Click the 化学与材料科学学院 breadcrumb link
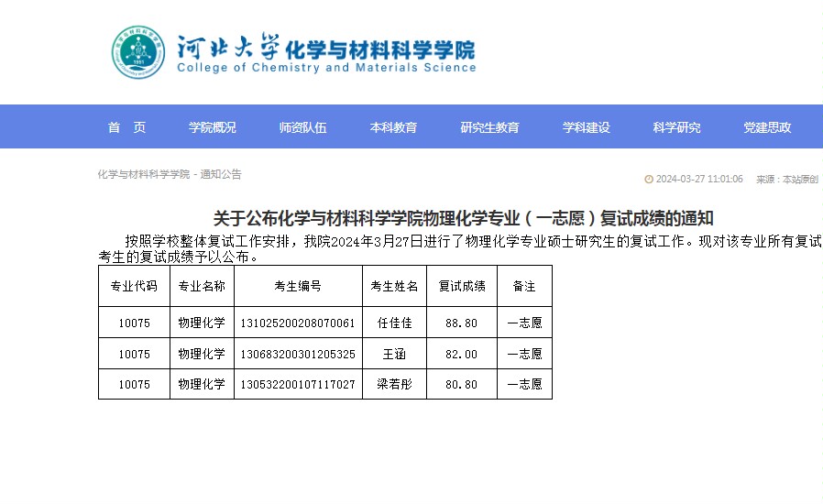Screen dimensions: 823x504 pos(144,174)
